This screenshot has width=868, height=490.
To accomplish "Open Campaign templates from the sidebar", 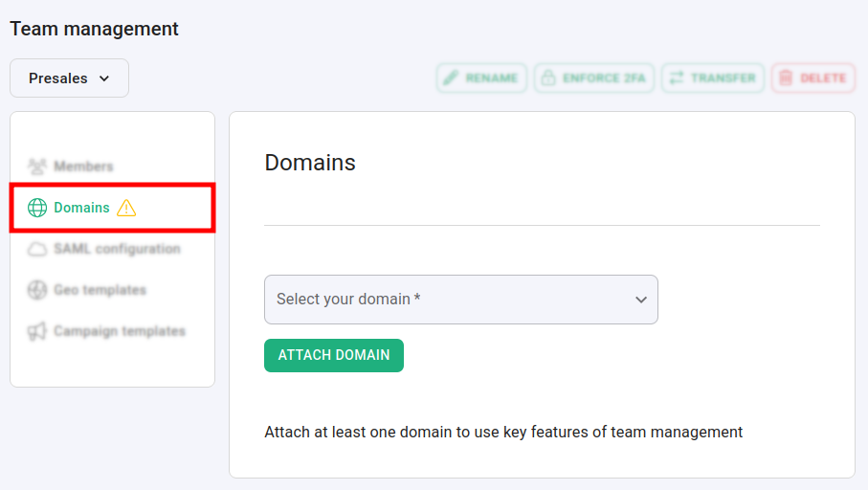I will coord(120,331).
